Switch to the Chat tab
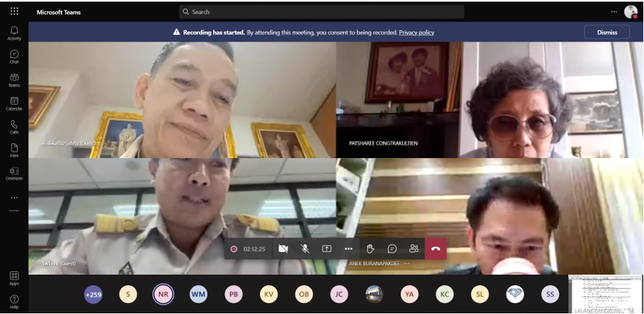 [x=14, y=56]
